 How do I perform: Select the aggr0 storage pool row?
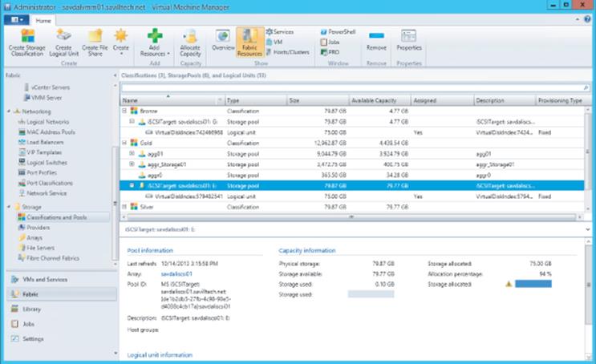(352, 175)
